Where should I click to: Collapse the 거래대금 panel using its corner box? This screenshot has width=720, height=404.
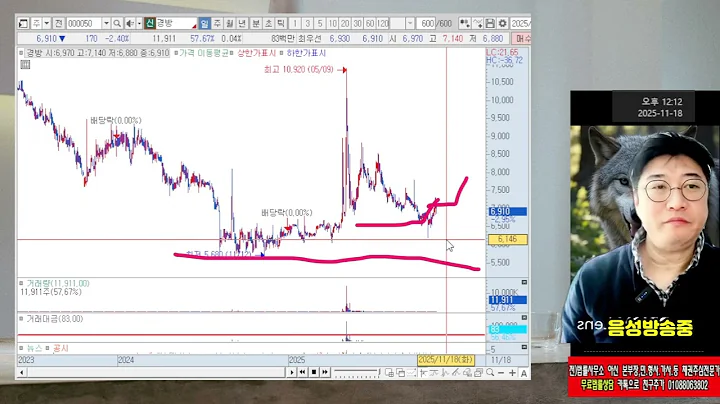pos(524,317)
